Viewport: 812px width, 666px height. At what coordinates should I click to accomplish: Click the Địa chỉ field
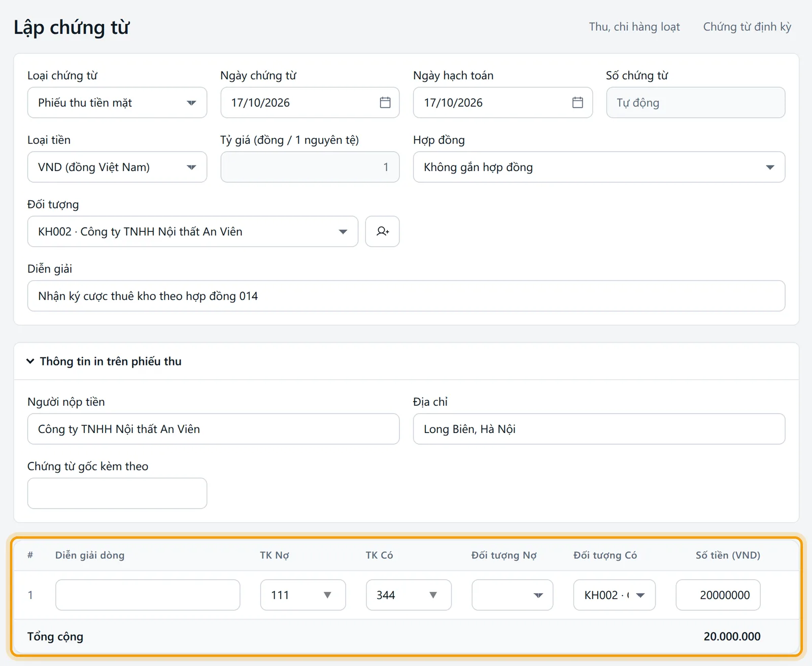pos(599,429)
